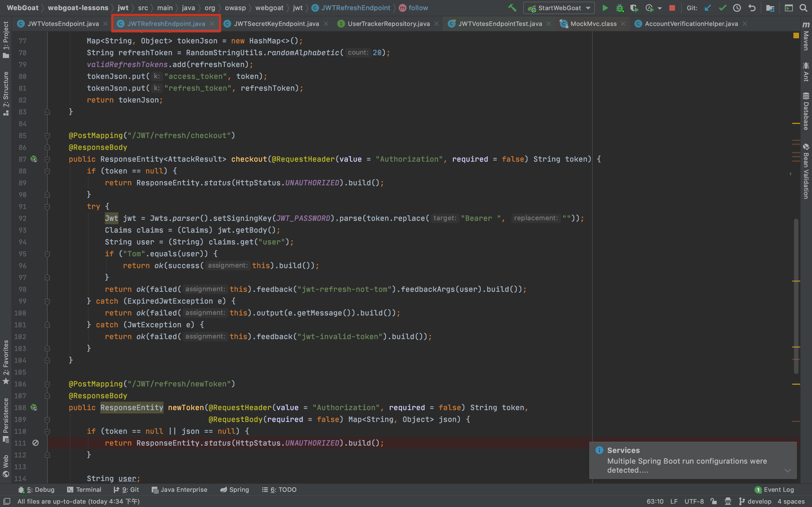Image resolution: width=812 pixels, height=507 pixels.
Task: Open the Terminal tool window
Action: point(84,490)
